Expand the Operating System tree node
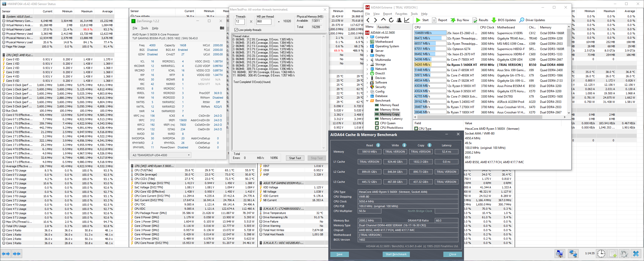The image size is (644, 261). [x=367, y=46]
